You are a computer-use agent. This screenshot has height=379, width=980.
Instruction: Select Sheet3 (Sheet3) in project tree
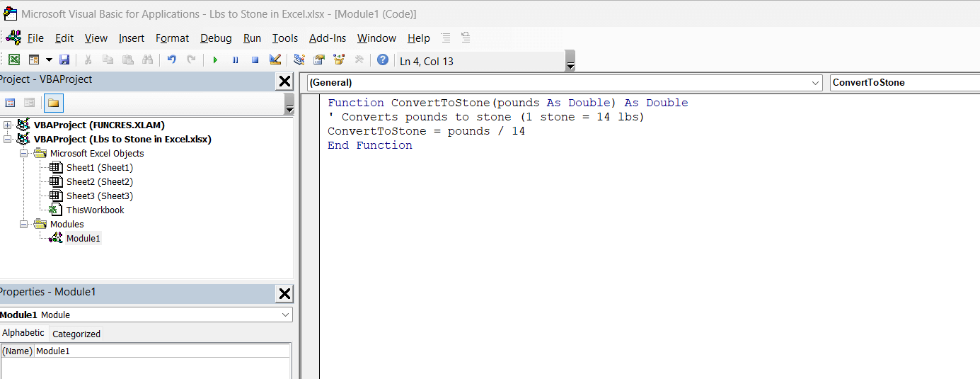pyautogui.click(x=100, y=196)
